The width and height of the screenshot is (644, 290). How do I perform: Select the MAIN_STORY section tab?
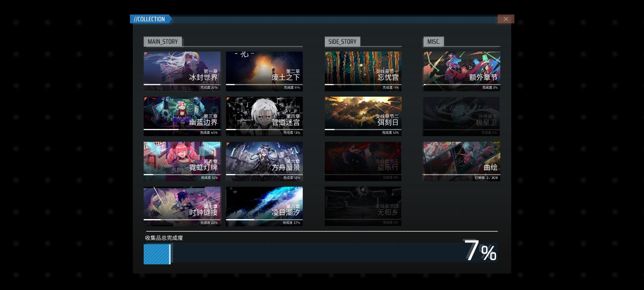(x=163, y=41)
